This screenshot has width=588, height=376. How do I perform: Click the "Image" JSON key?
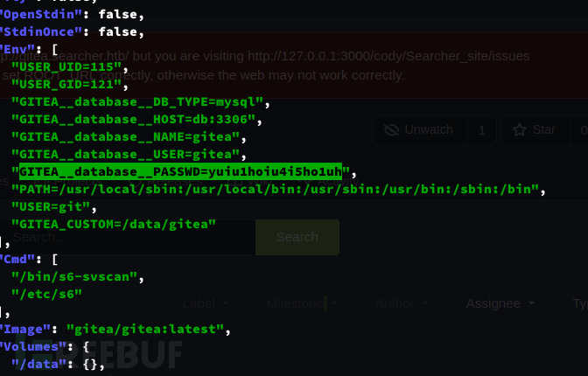[26, 330]
